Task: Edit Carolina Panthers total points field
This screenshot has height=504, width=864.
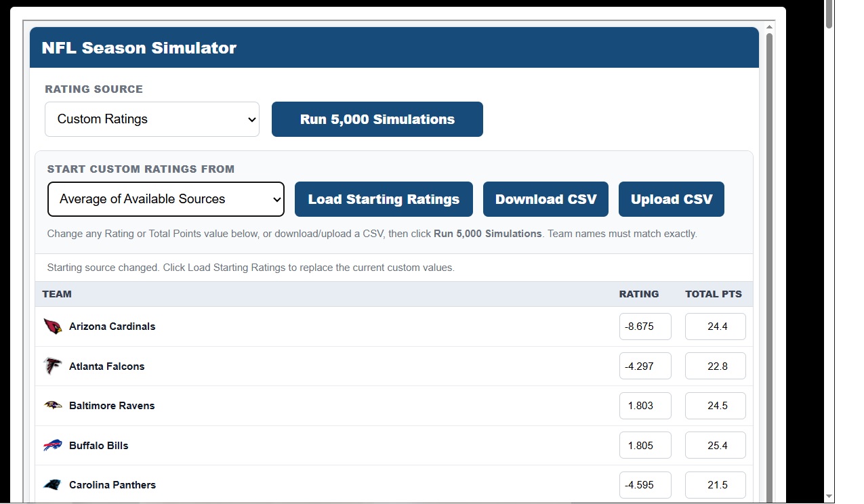Action: click(x=716, y=485)
